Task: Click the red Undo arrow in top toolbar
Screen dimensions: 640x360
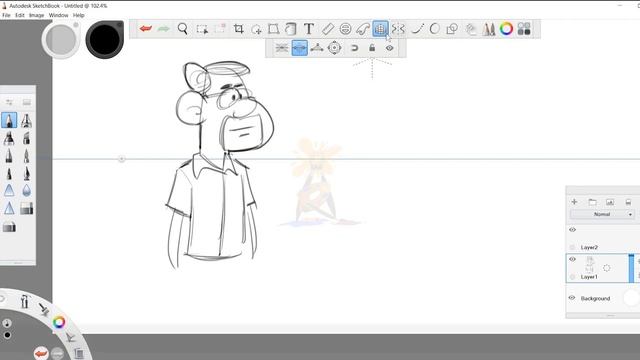Action: point(146,29)
